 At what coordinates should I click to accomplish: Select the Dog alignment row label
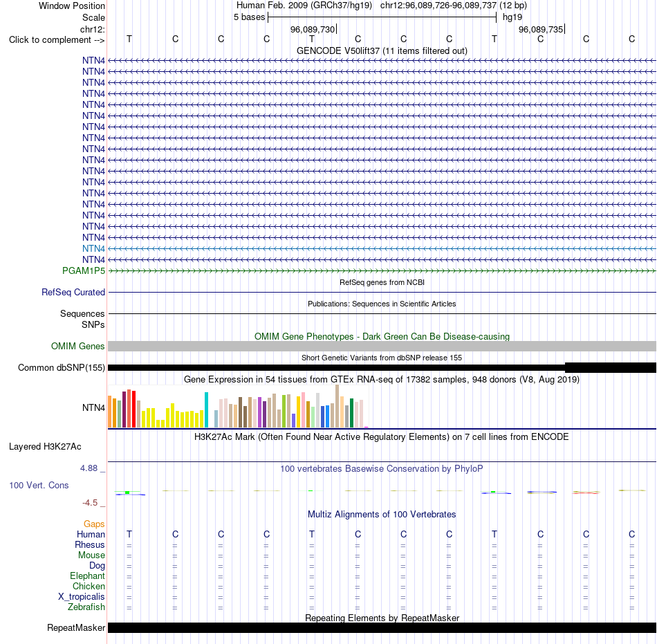[x=97, y=566]
